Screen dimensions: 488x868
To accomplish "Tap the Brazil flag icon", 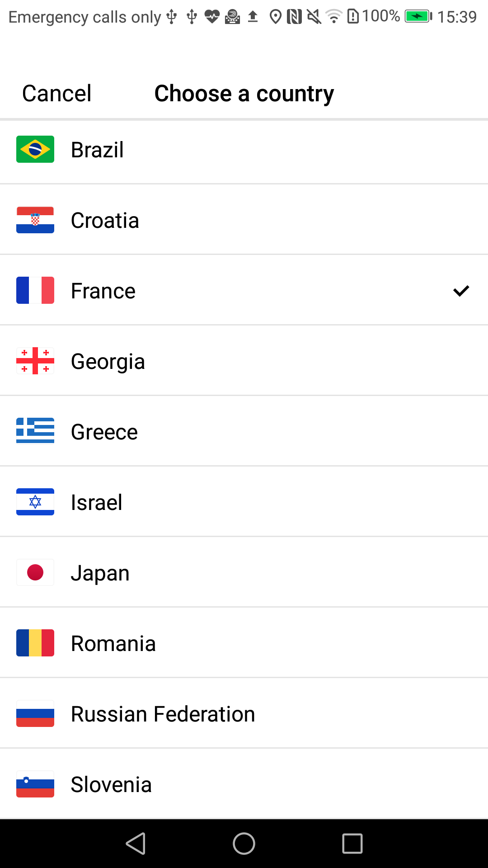I will tap(35, 149).
